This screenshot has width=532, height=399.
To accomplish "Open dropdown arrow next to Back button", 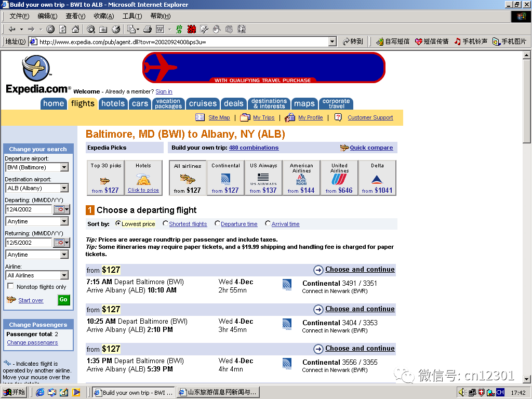I will (x=21, y=29).
